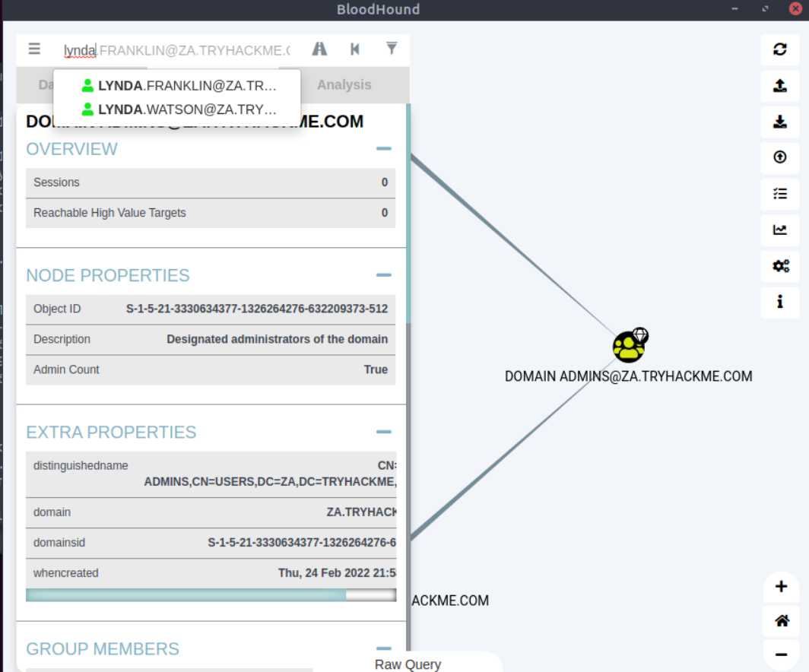809x672 pixels.
Task: Click the domain property row
Action: point(211,512)
